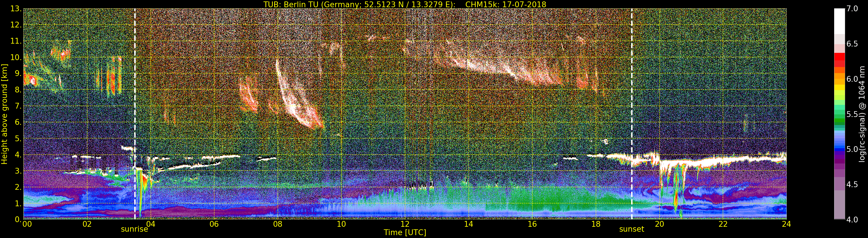868x238 pixels.
Task: Click the height axis tick label '4.'
Action: 18,155
